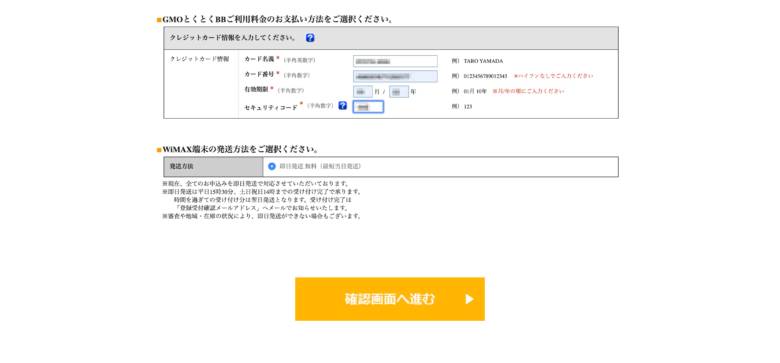Focus the カード名義 input field
780x363 pixels.
pos(395,61)
